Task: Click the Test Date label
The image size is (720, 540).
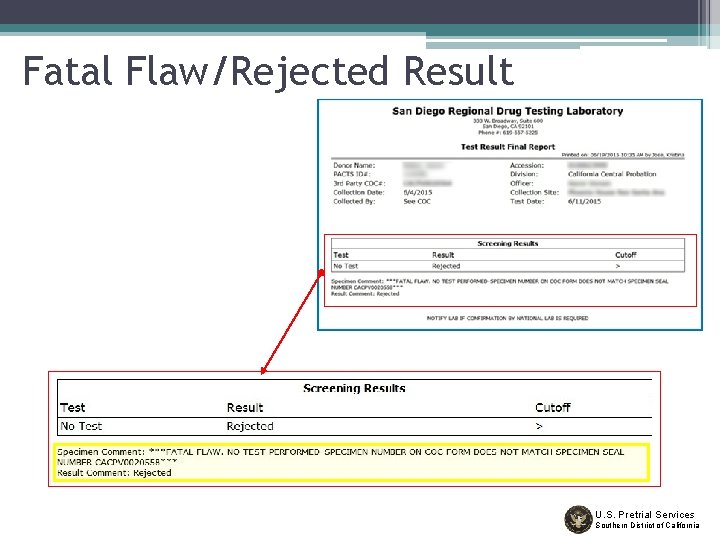Action: coord(527,201)
